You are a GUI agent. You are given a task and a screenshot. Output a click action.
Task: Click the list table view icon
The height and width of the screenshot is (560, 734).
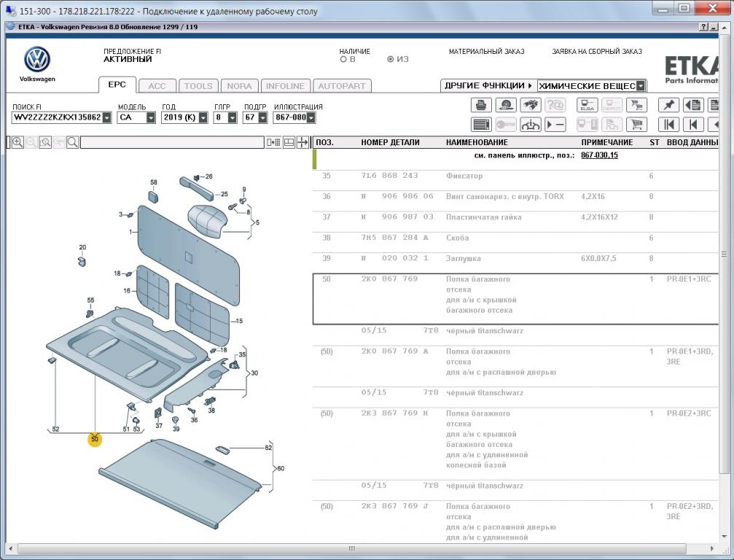point(481,125)
